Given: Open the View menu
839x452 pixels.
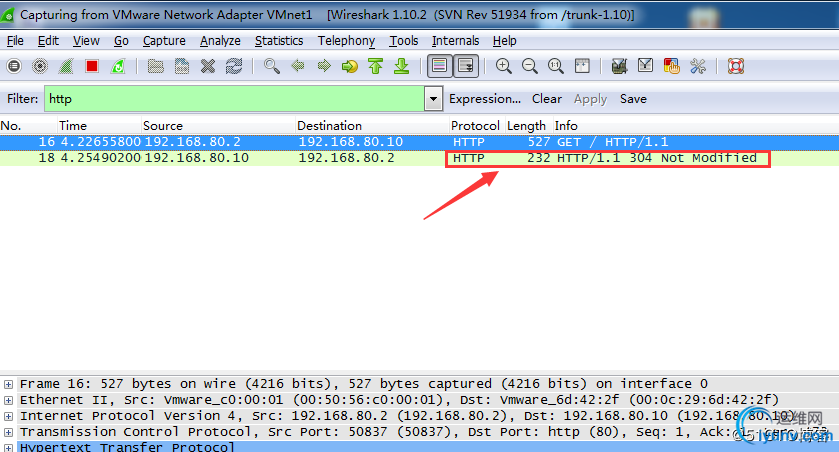Looking at the screenshot, I should point(86,41).
